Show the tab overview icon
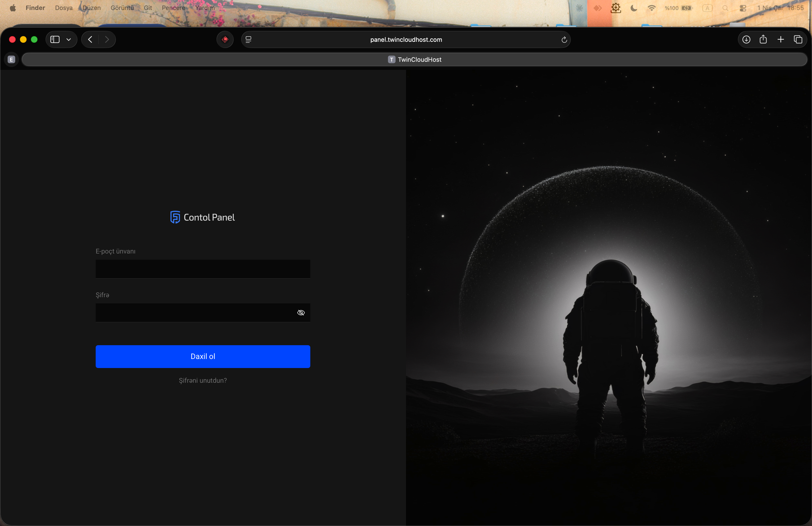The height and width of the screenshot is (526, 812). pyautogui.click(x=798, y=40)
